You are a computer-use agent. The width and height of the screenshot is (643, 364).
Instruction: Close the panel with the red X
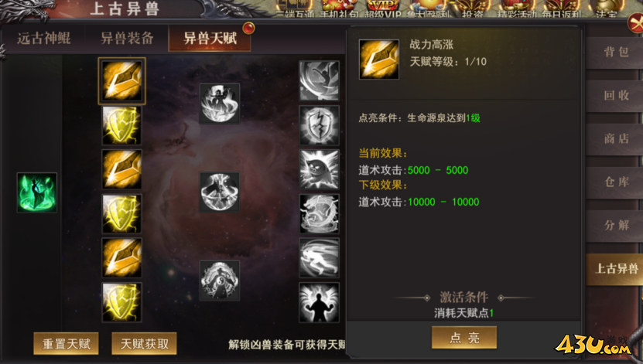636,22
